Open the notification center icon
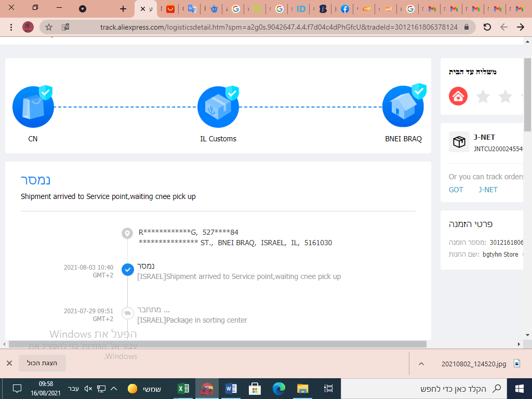The image size is (532, 399). click(17, 389)
